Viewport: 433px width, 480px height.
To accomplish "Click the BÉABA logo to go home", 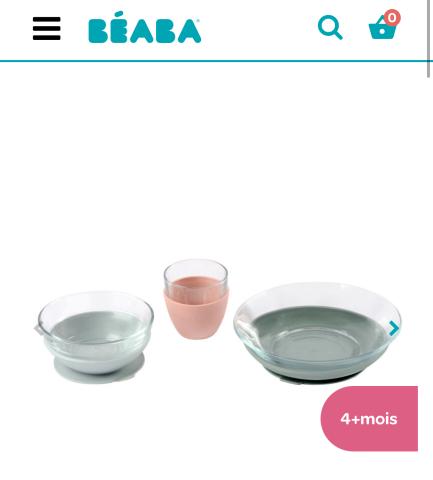I will (x=144, y=28).
